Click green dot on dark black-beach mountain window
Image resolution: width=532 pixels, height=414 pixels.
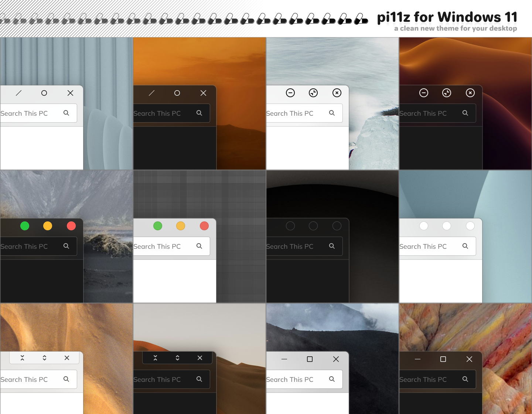click(25, 226)
